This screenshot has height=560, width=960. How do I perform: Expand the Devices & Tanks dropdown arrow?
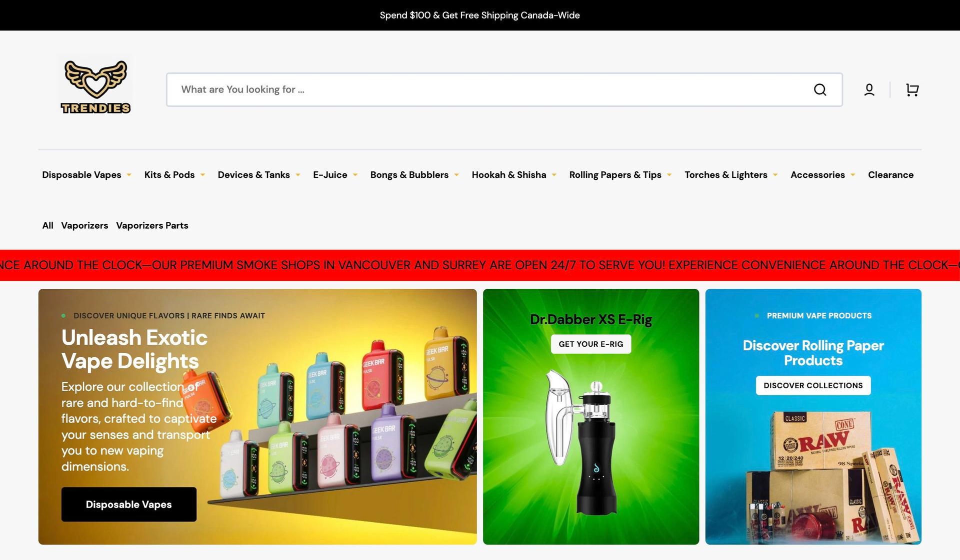tap(298, 175)
